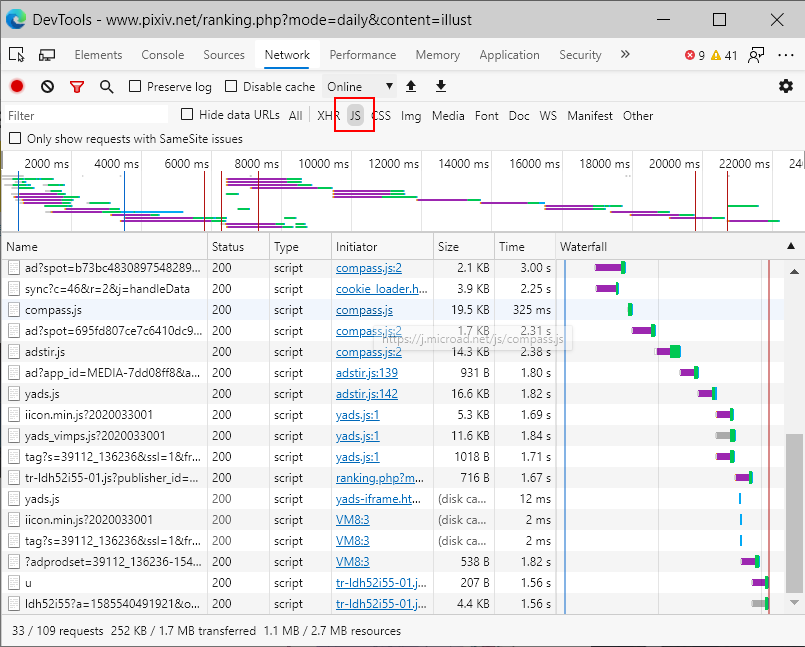Viewport: 805px width, 647px height.
Task: Sort by Size column header
Action: 464,246
